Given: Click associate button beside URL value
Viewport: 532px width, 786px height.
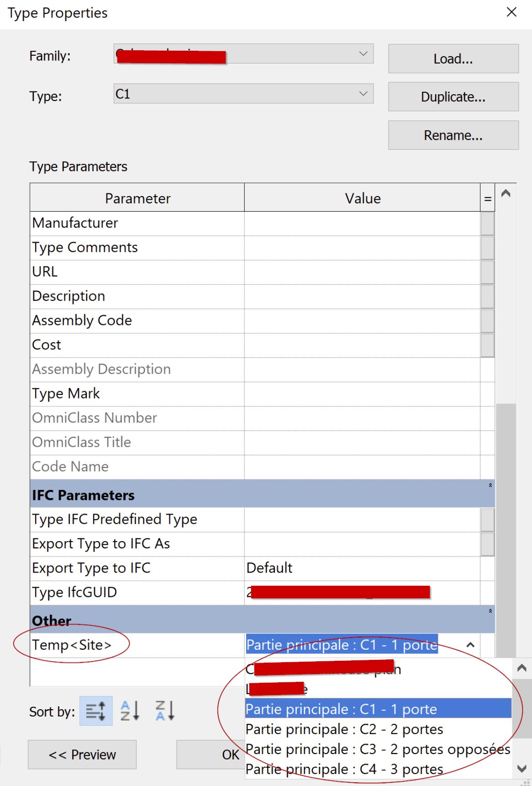Looking at the screenshot, I should (x=488, y=272).
